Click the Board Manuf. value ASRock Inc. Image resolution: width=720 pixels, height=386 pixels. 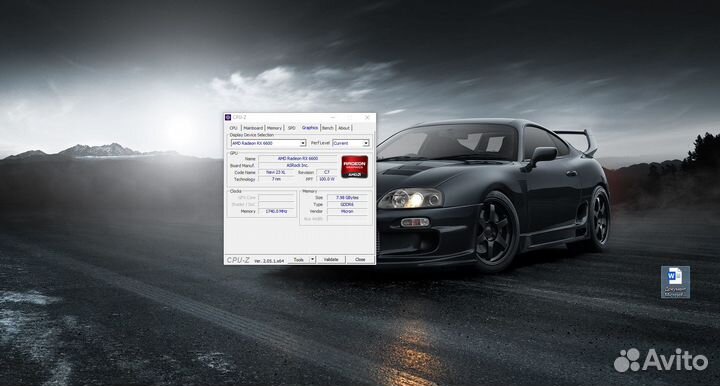coord(298,165)
